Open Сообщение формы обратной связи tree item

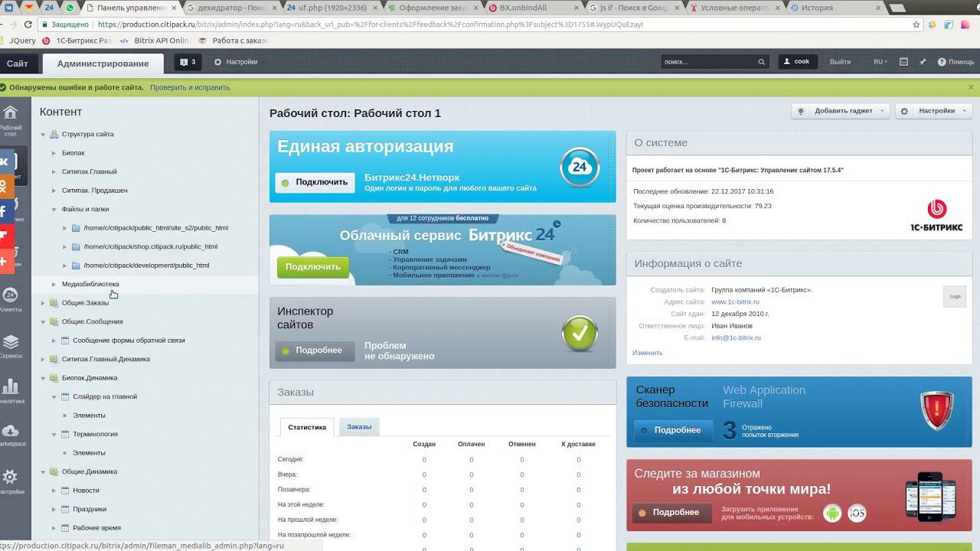(129, 341)
